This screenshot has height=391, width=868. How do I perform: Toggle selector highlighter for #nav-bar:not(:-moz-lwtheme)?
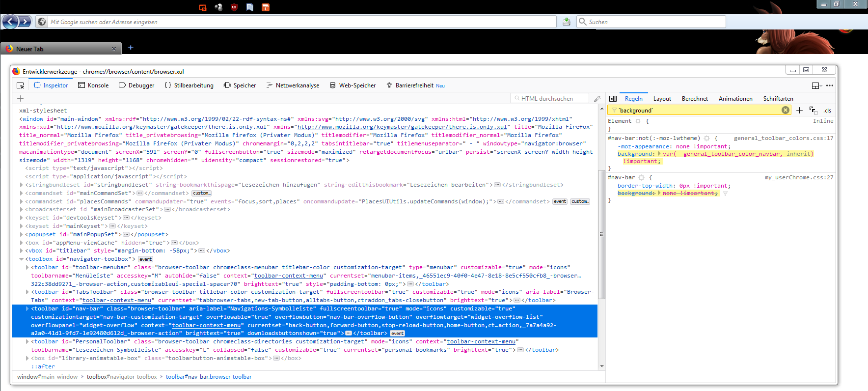(x=707, y=139)
